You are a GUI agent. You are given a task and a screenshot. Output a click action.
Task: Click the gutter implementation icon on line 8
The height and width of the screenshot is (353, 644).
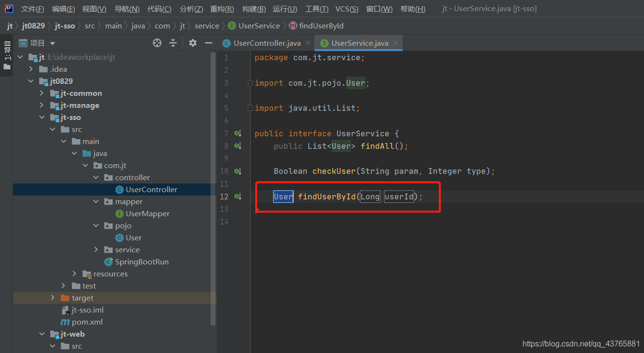pyautogui.click(x=238, y=146)
